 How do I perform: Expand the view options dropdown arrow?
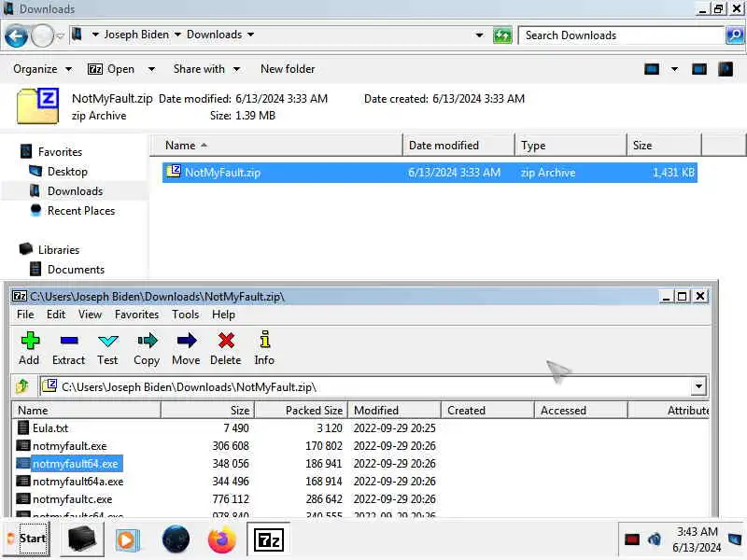tap(674, 69)
